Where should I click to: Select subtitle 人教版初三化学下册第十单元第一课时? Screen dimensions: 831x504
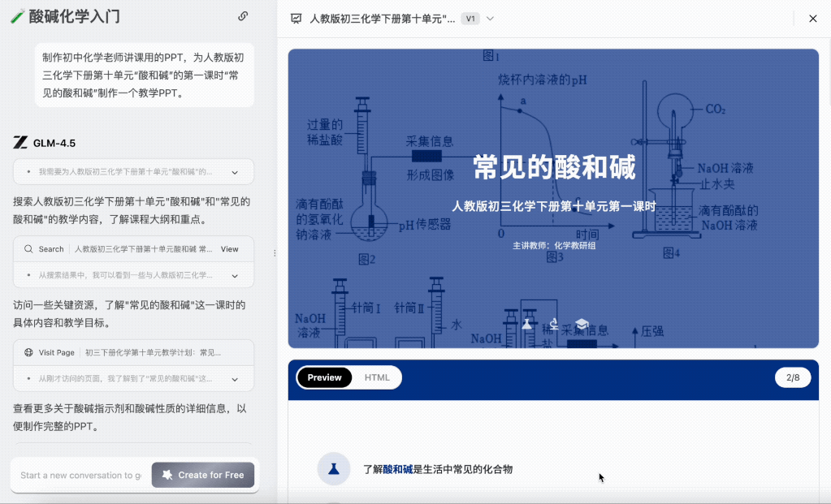(554, 206)
